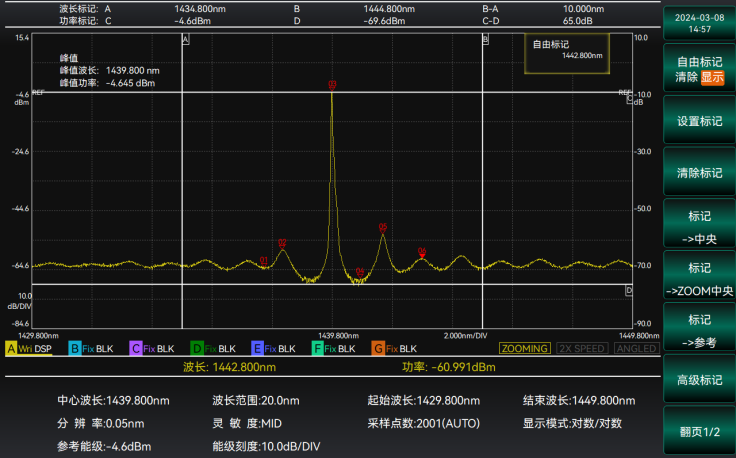The image size is (736, 458).
Task: Click wavelength marker A handle
Action: pyautogui.click(x=185, y=40)
